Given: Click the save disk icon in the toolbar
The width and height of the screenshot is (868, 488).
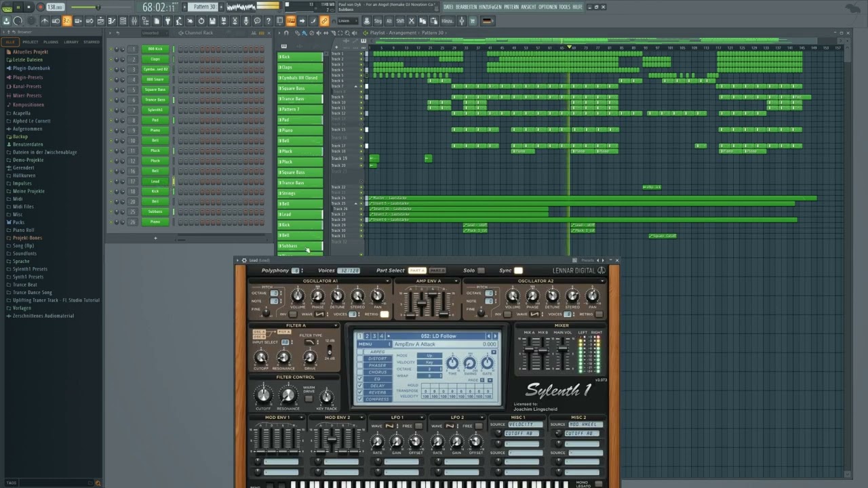Looking at the screenshot, I should coord(212,21).
